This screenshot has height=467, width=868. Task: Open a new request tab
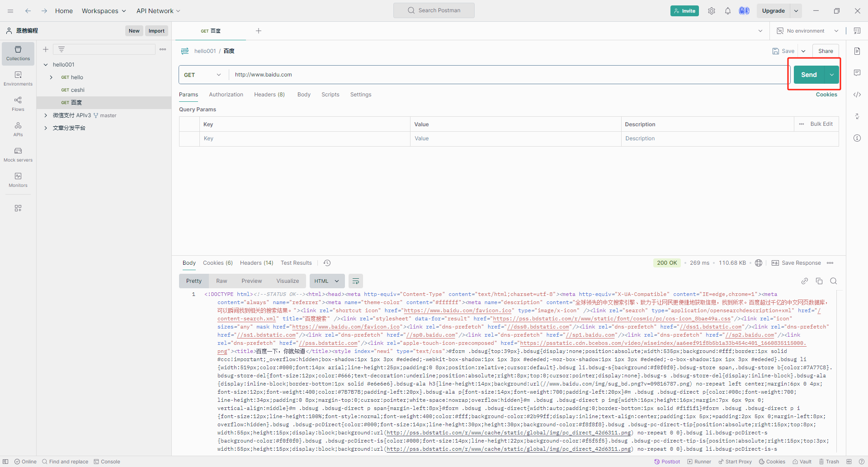pos(259,31)
